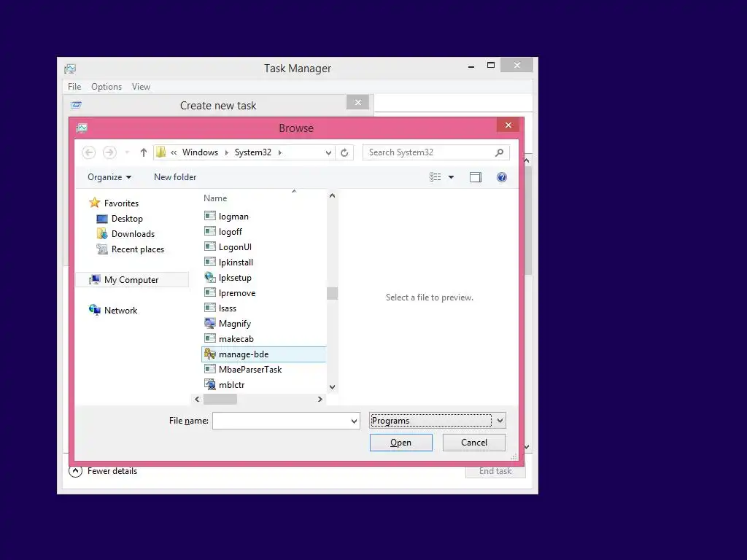The width and height of the screenshot is (747, 560).
Task: Open the Options menu in Task Manager
Action: click(x=107, y=87)
